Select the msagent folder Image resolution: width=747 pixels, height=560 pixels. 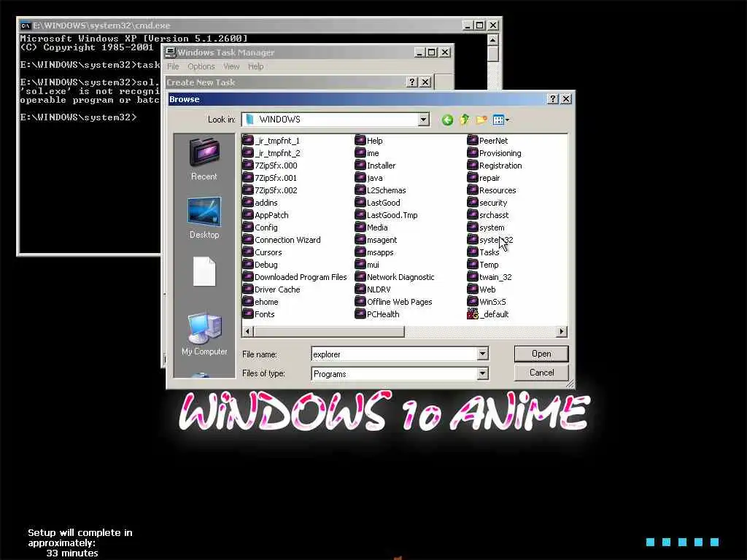point(376,240)
